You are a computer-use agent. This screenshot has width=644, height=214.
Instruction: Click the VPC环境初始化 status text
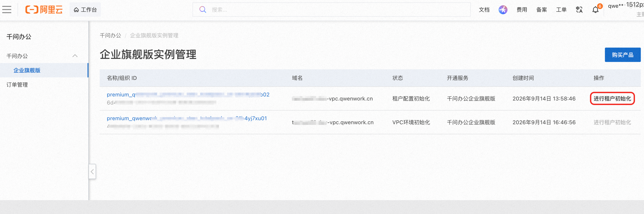tap(411, 122)
